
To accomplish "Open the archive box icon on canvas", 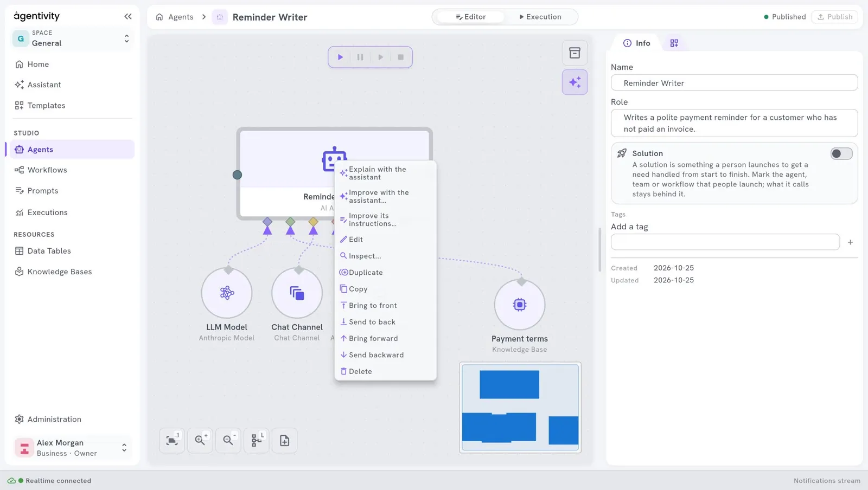I will click(x=575, y=53).
